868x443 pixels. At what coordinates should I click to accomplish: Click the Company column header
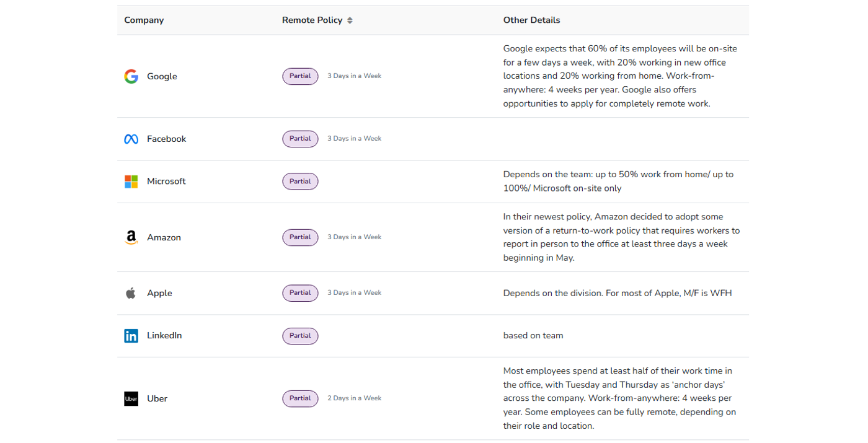tap(144, 20)
